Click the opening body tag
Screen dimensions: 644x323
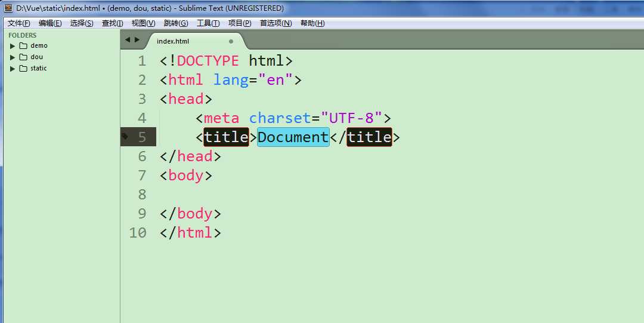coord(185,176)
